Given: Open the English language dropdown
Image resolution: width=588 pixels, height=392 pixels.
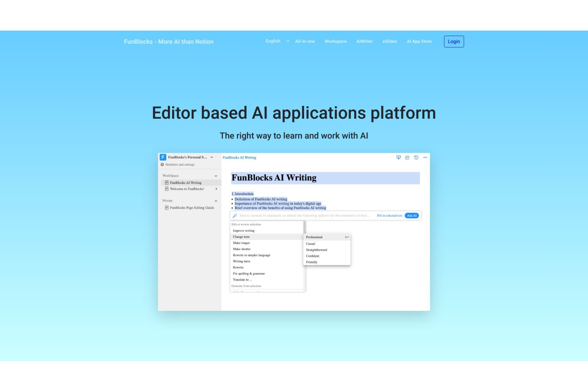Looking at the screenshot, I should point(277,41).
